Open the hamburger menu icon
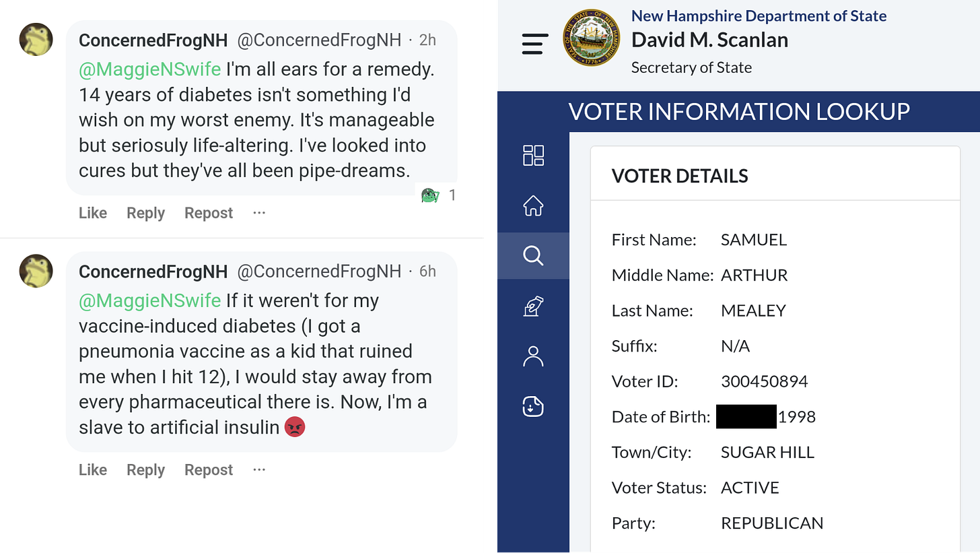The image size is (980, 553). 535,44
